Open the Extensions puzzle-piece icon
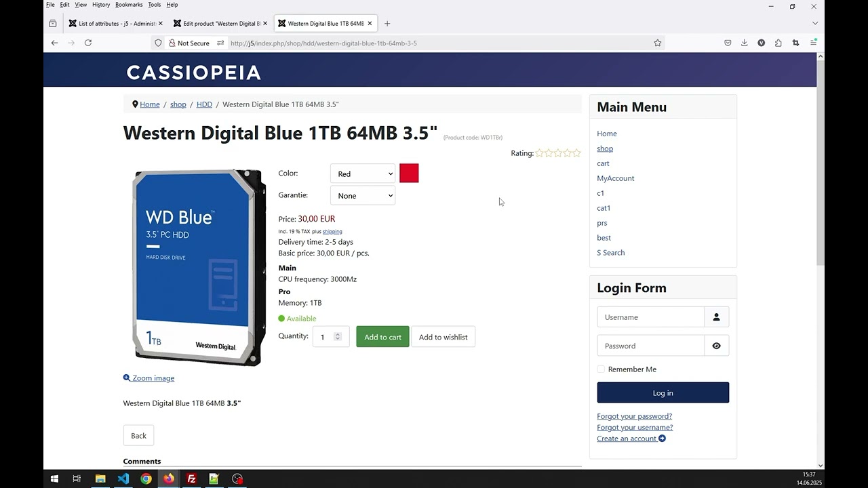The width and height of the screenshot is (868, 488). 778,43
